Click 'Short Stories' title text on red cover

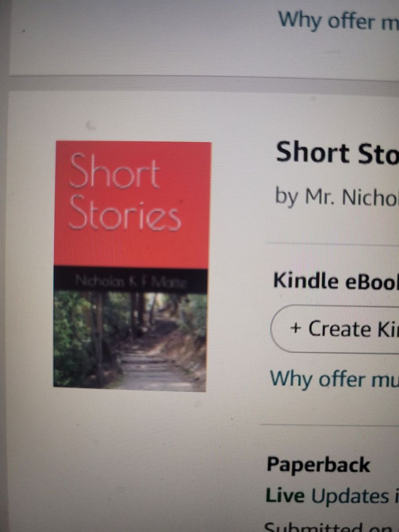pos(124,192)
